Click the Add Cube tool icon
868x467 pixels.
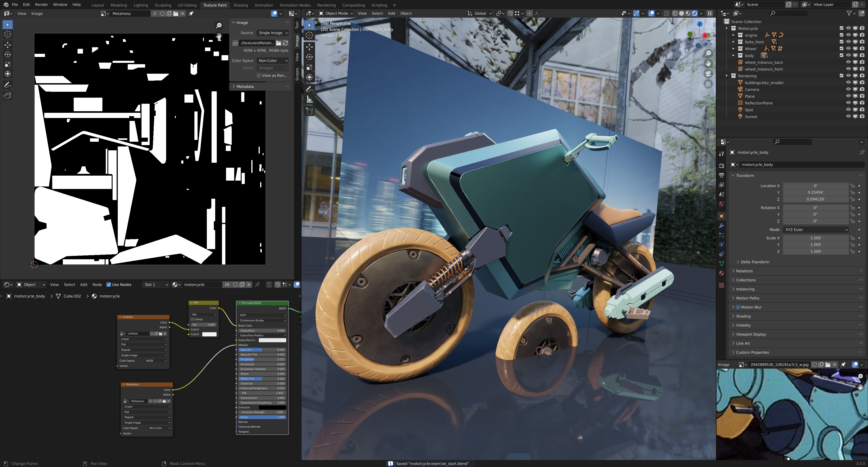(x=309, y=111)
